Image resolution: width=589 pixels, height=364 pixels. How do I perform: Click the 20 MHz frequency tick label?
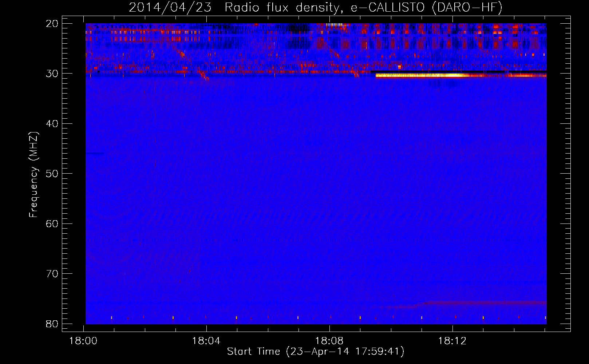tap(52, 24)
